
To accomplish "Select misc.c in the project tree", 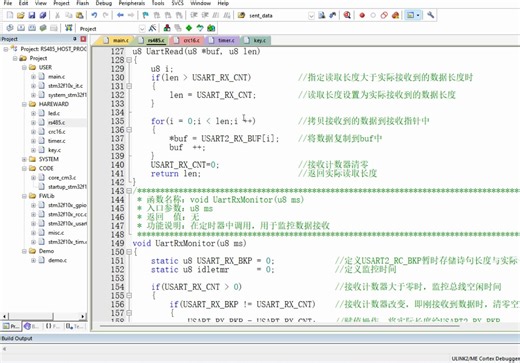I will 56,232.
